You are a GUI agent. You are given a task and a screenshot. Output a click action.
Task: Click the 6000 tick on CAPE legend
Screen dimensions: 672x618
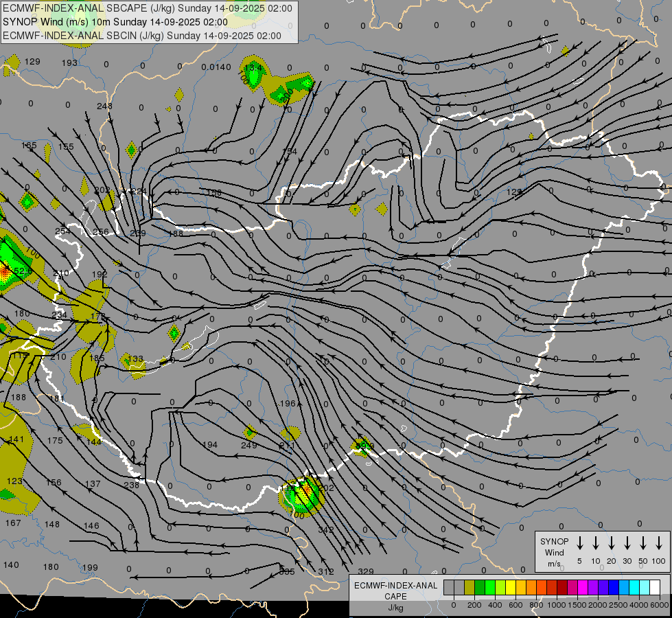tap(659, 605)
